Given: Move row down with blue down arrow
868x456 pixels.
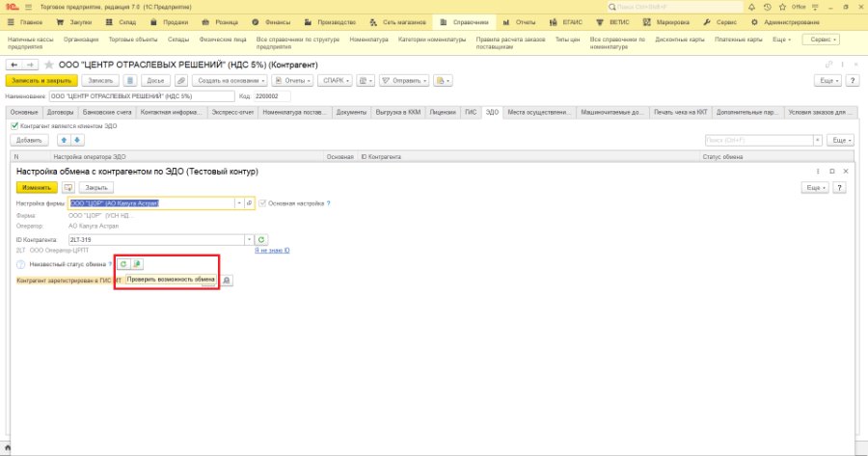Looking at the screenshot, I should click(x=77, y=140).
